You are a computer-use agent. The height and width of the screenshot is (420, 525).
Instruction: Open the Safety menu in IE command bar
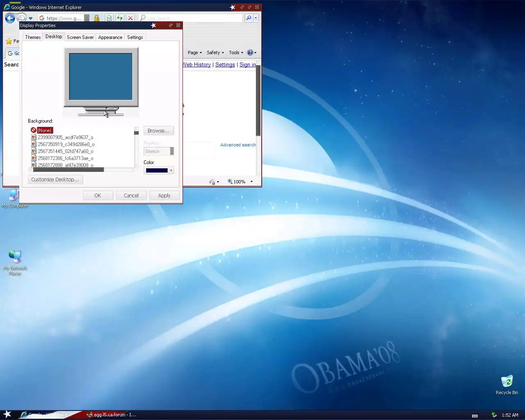click(x=215, y=52)
